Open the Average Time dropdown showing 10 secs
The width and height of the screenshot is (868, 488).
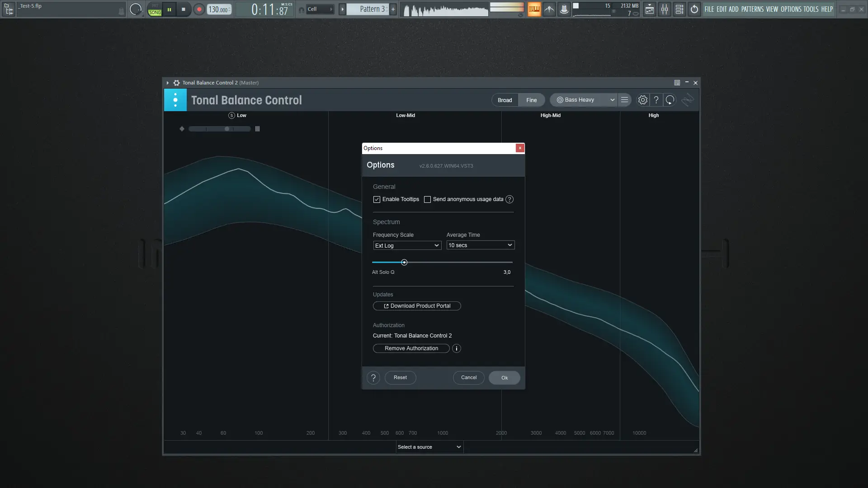[480, 245]
